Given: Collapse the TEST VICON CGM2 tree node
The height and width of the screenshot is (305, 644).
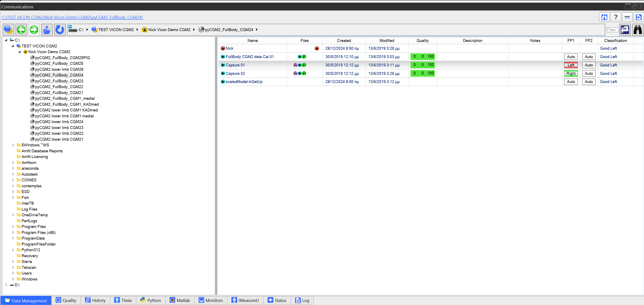Looking at the screenshot, I should click(x=13, y=46).
